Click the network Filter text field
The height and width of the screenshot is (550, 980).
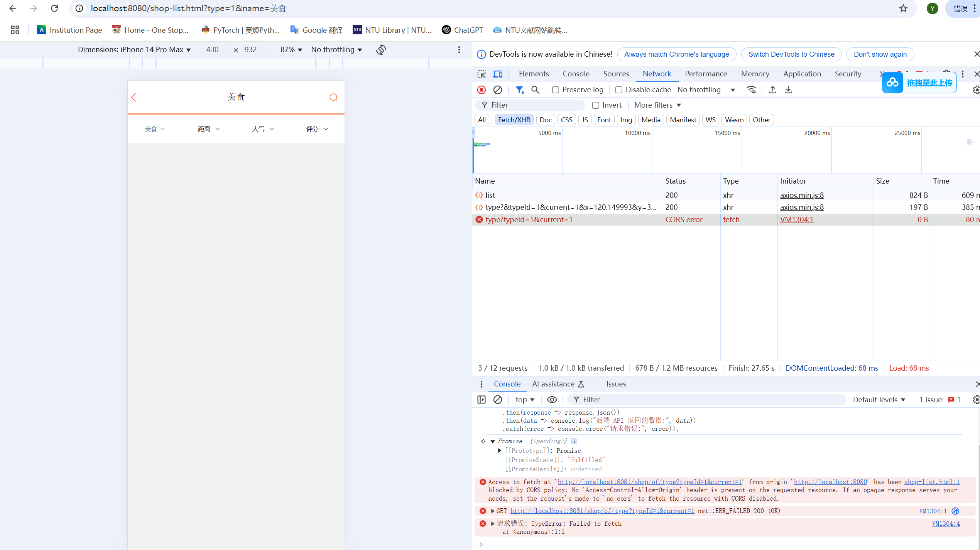click(534, 105)
